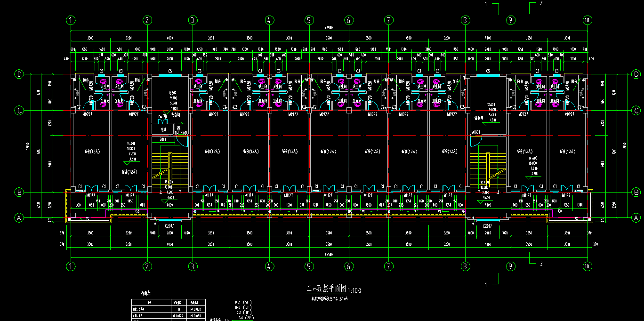Select the C5 window label between axes 2 and 3
The width and height of the screenshot is (644, 321).
pos(170,71)
